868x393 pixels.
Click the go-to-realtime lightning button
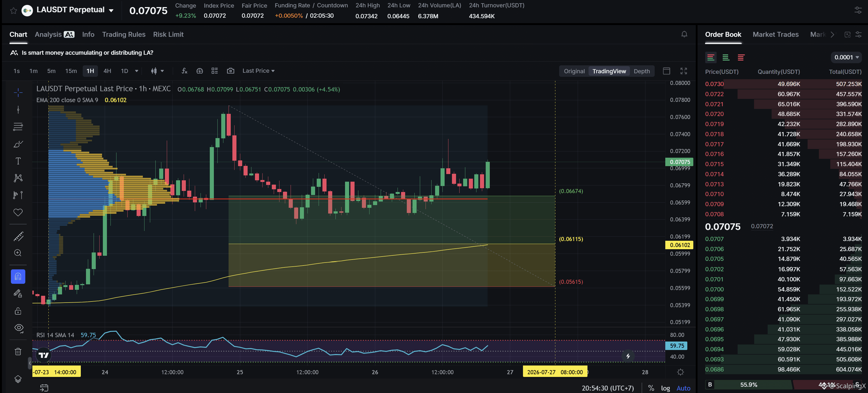point(628,356)
